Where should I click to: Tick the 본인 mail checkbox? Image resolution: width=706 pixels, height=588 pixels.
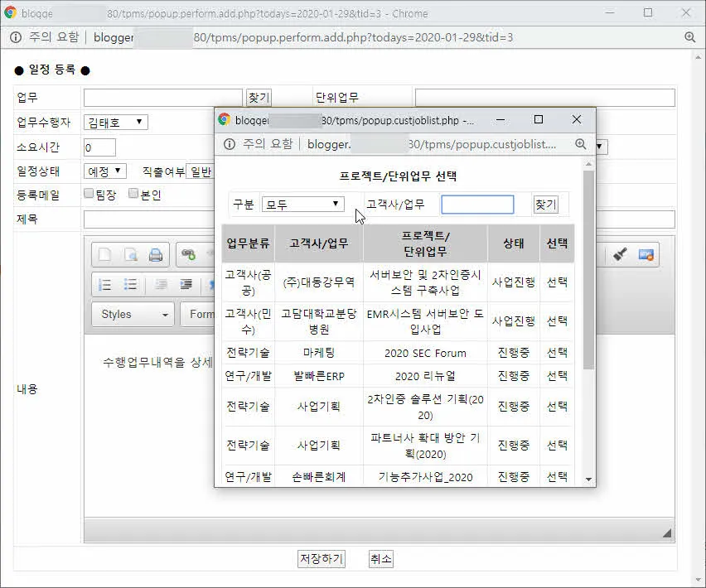pos(133,194)
